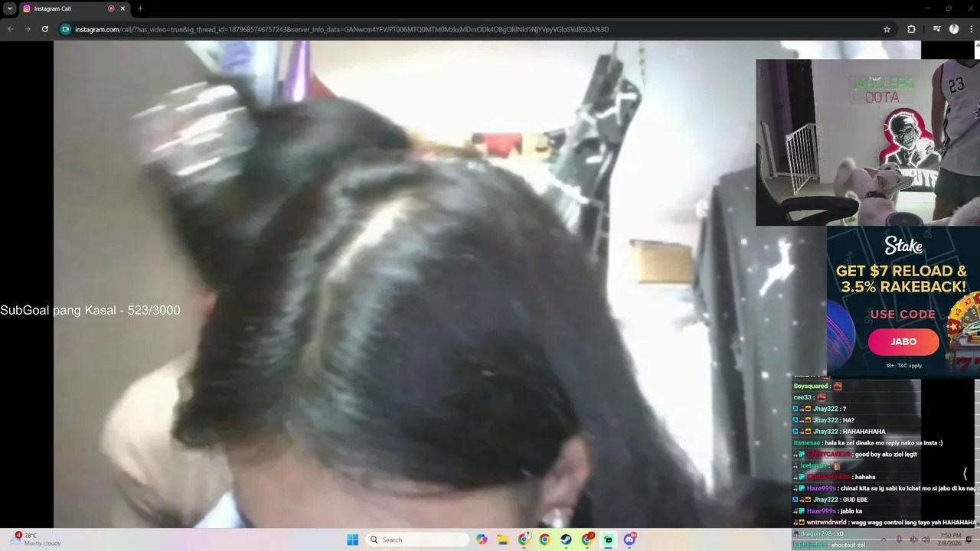Image resolution: width=980 pixels, height=551 pixels.
Task: Open the green app icon left of Discord
Action: point(608,540)
